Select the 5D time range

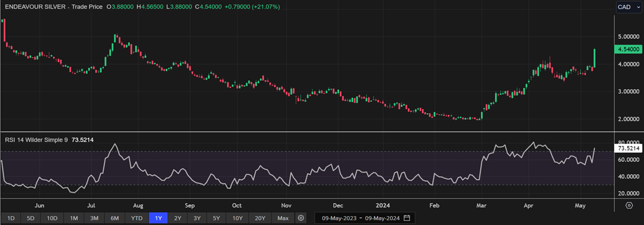point(30,218)
